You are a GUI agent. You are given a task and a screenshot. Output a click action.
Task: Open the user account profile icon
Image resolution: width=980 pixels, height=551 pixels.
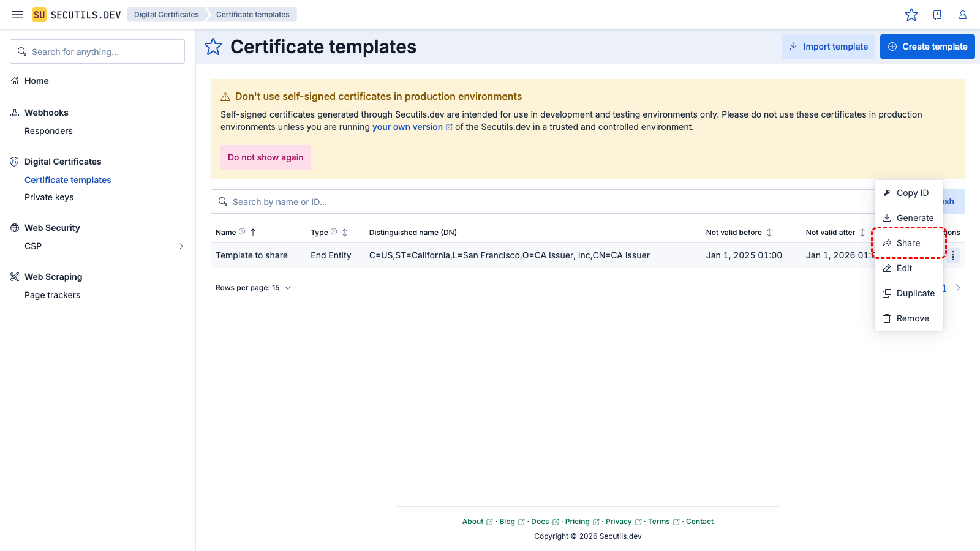[x=963, y=15]
